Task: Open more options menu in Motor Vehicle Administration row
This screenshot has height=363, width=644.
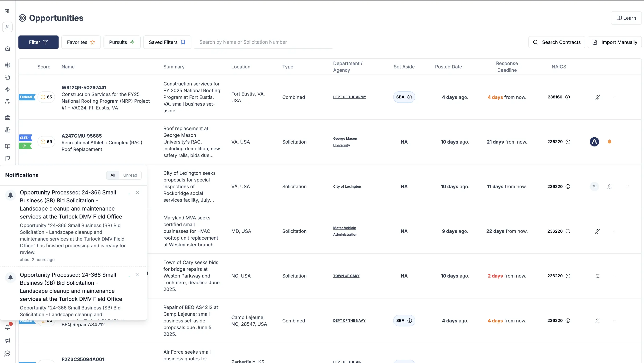Action: 615,231
